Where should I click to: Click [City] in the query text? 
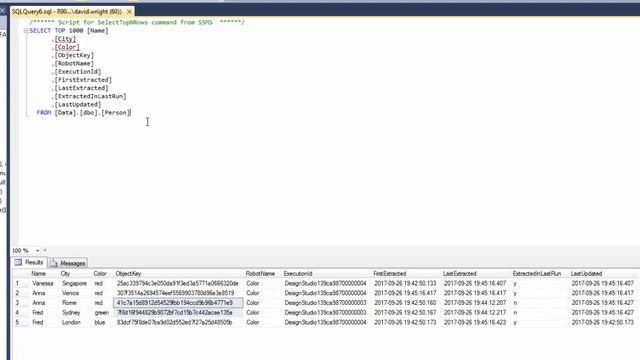65,39
